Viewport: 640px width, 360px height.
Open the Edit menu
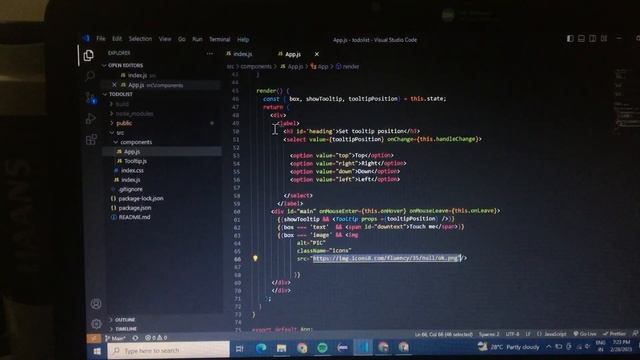pyautogui.click(x=117, y=39)
